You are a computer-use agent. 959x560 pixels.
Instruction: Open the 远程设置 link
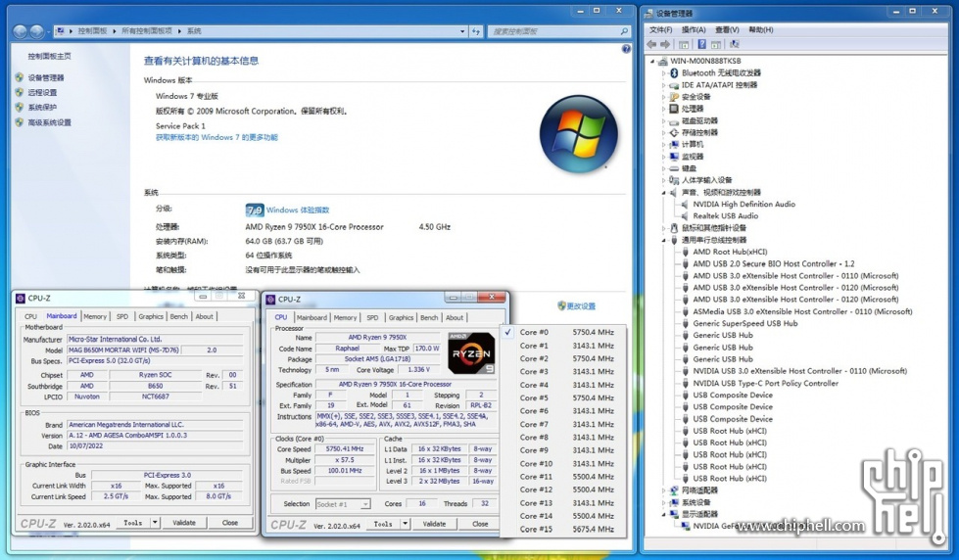[42, 92]
